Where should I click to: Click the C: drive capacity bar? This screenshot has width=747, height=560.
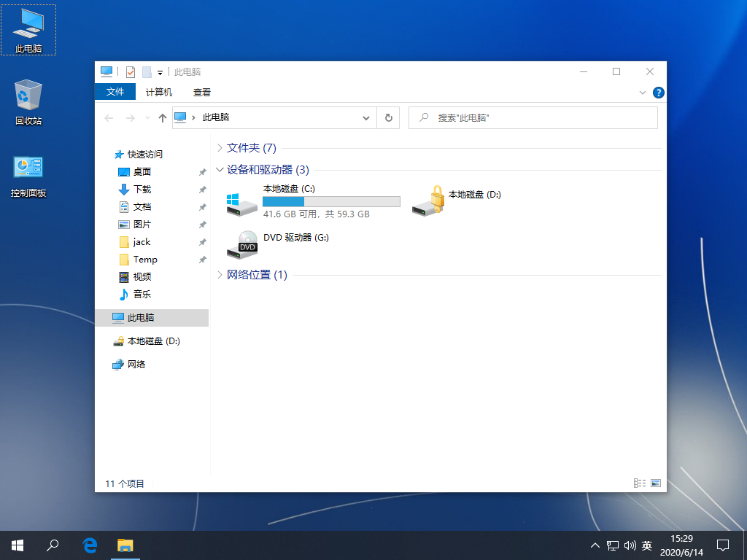[x=331, y=201]
